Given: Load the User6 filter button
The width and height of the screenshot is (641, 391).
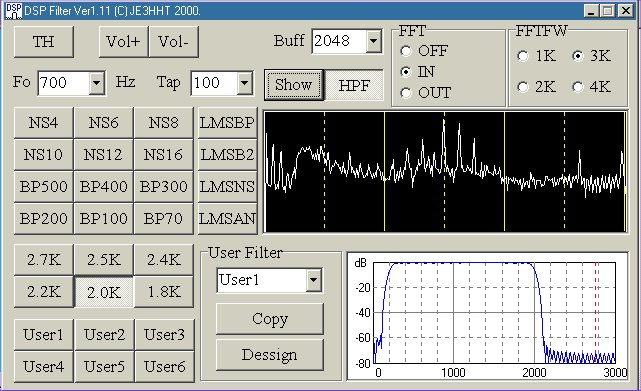Looking at the screenshot, I should (x=164, y=366).
